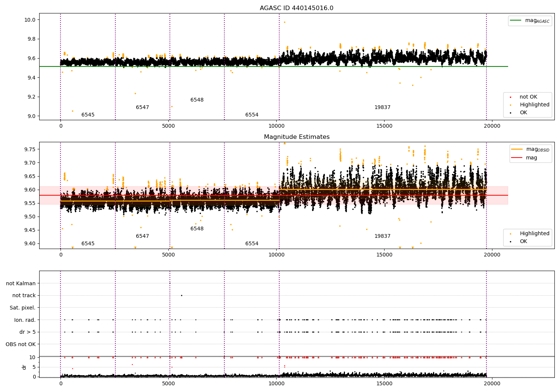Click the 'Sat. pixel.' row label

point(23,308)
